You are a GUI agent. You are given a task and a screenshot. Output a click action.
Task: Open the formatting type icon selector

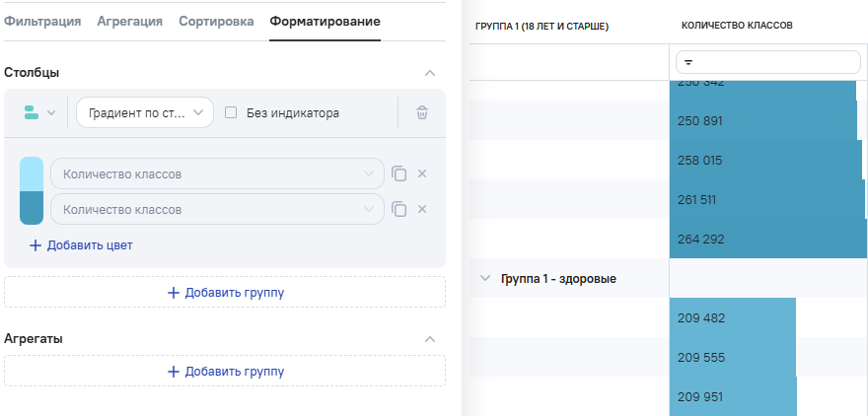point(39,112)
